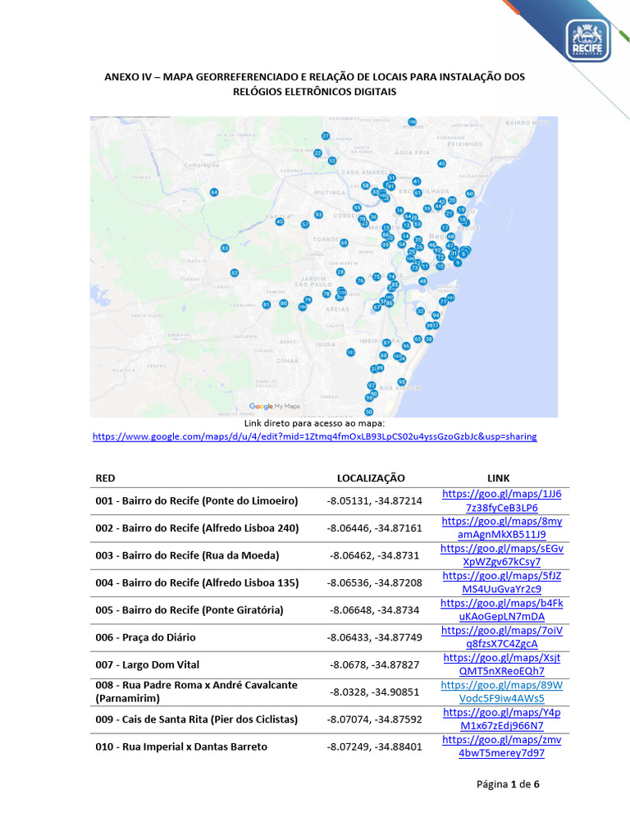Click coordinates '-8.07074, -34.87592'
630x840 pixels.
click(x=374, y=719)
